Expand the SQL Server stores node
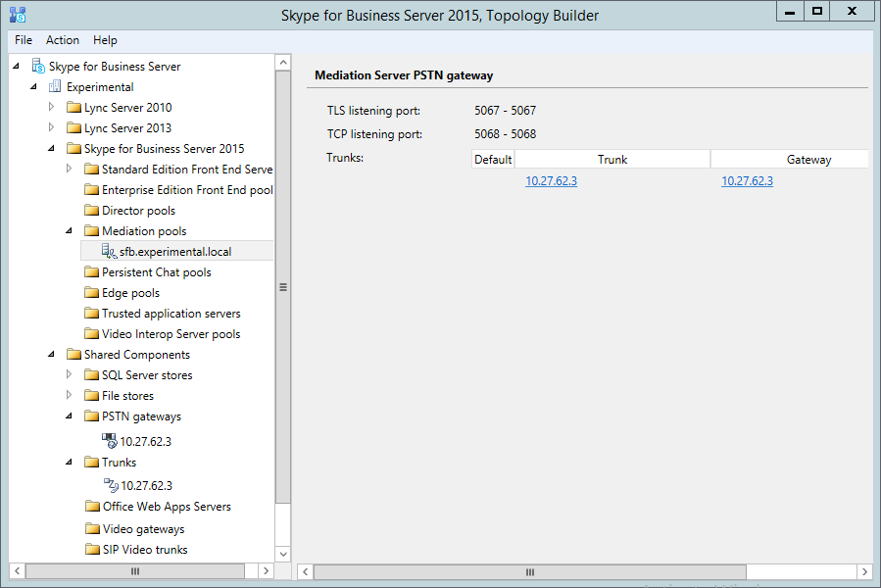The image size is (881, 588). [69, 374]
